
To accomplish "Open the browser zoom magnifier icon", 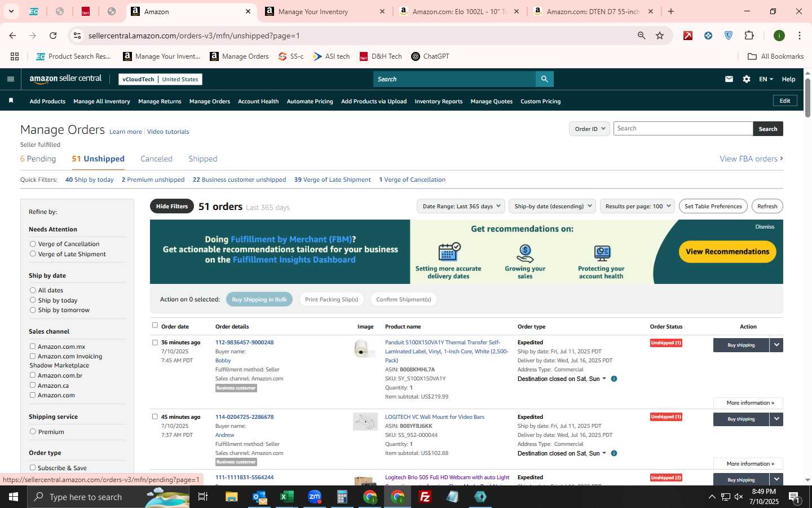I will pos(641,36).
